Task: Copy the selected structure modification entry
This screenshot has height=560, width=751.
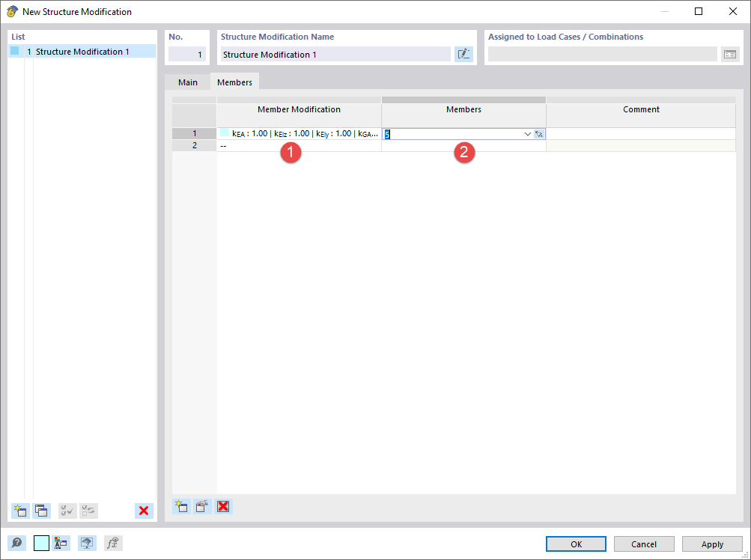Action: coord(41,511)
